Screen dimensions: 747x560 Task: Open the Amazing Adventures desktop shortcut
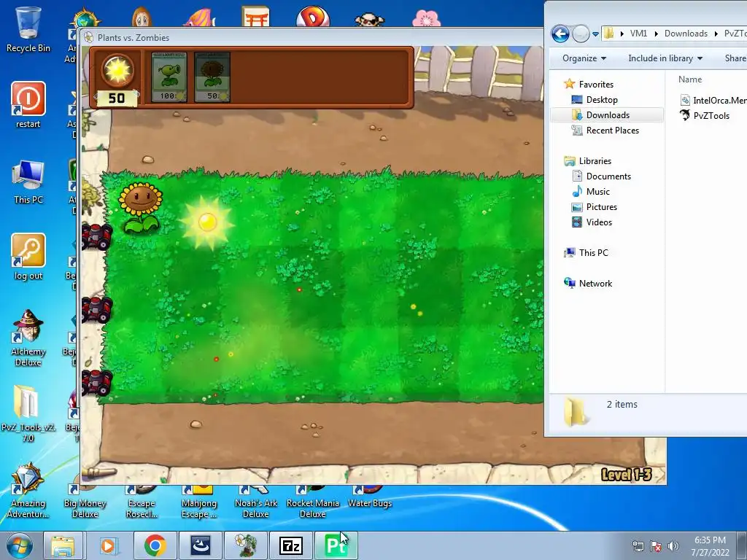click(28, 491)
